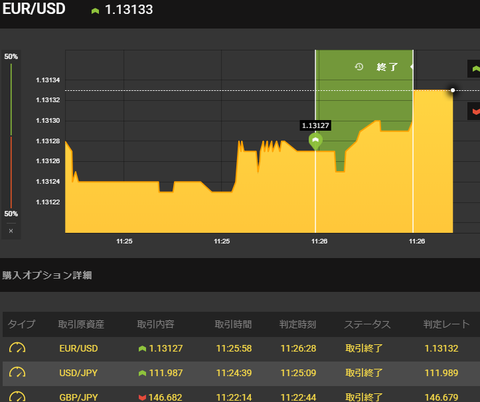Click the gauge icon in the GBP/JPY row
Image resolution: width=480 pixels, height=402 pixels.
(x=17, y=397)
